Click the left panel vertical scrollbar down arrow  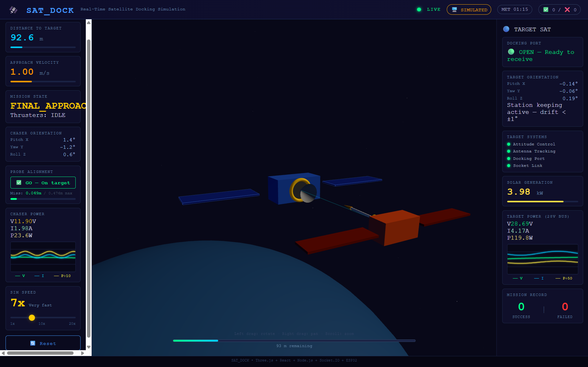[x=89, y=347]
